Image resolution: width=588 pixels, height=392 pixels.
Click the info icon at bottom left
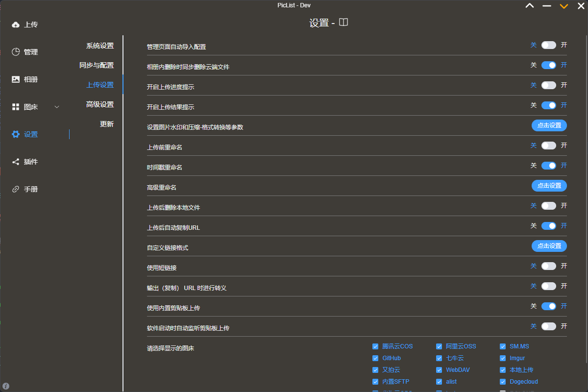pos(6,386)
